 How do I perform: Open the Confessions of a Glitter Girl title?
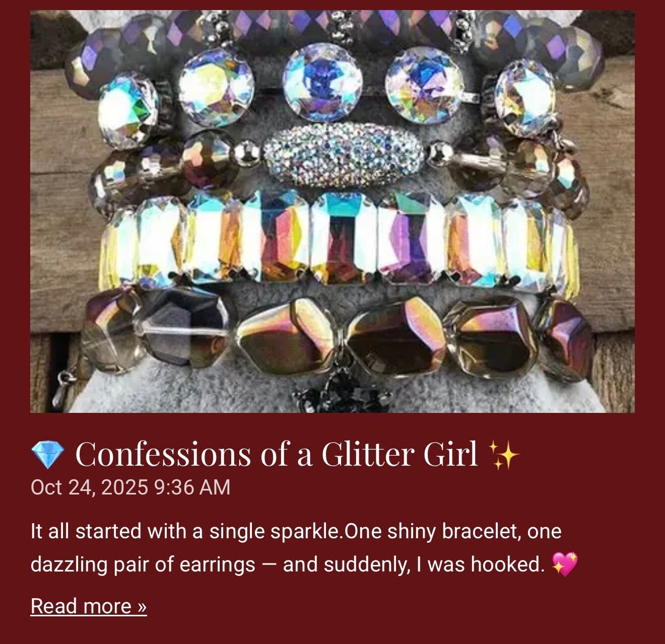coord(276,454)
